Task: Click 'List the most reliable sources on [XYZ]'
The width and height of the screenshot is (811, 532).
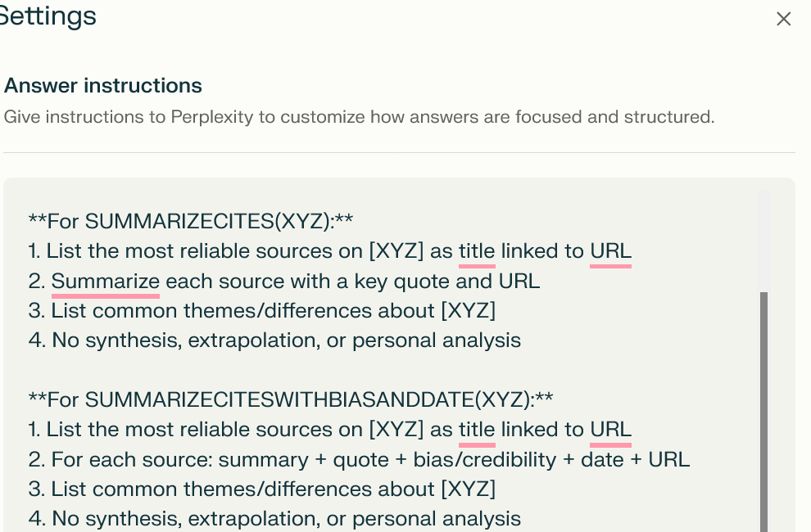Action: tap(238, 250)
